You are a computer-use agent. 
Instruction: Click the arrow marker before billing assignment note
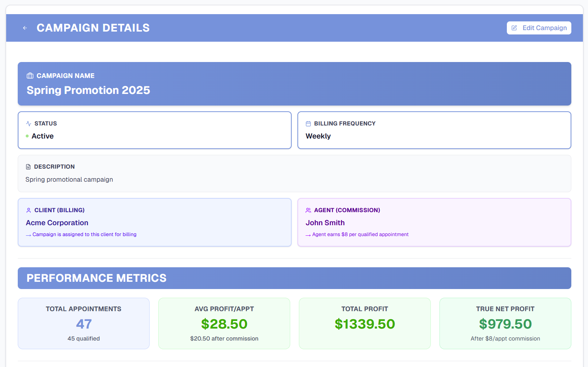pos(28,235)
